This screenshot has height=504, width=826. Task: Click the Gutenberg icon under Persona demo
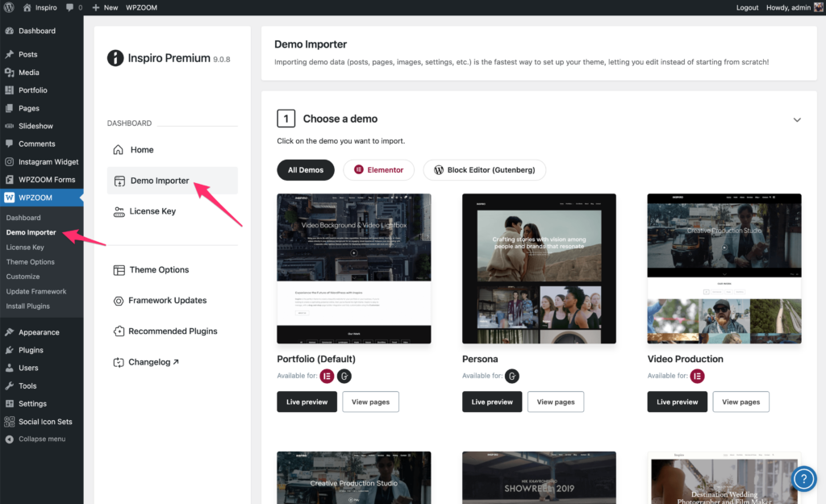pyautogui.click(x=512, y=376)
